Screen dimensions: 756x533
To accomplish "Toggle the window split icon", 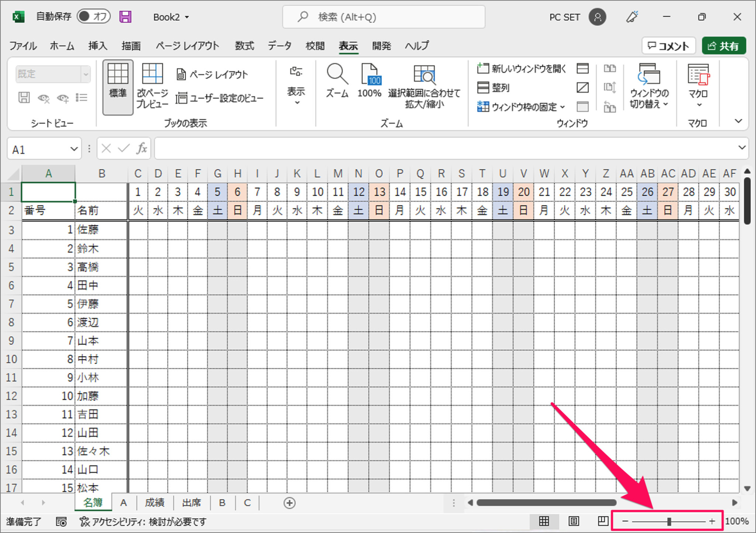I will point(583,68).
